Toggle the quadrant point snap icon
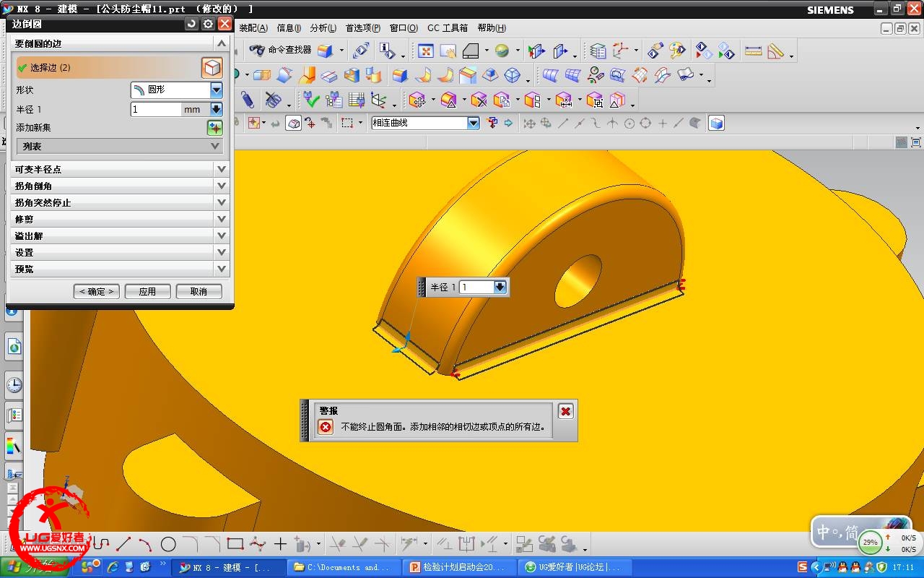 coord(645,124)
